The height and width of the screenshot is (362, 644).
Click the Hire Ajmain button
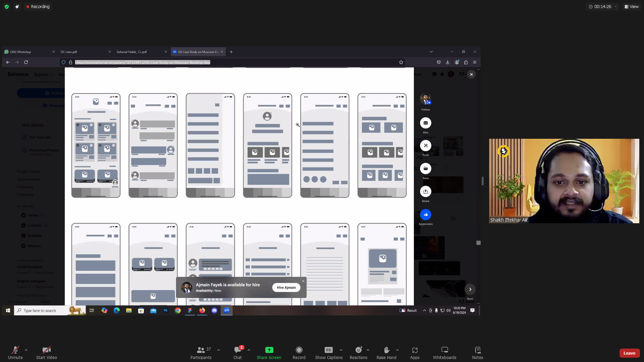(x=286, y=288)
